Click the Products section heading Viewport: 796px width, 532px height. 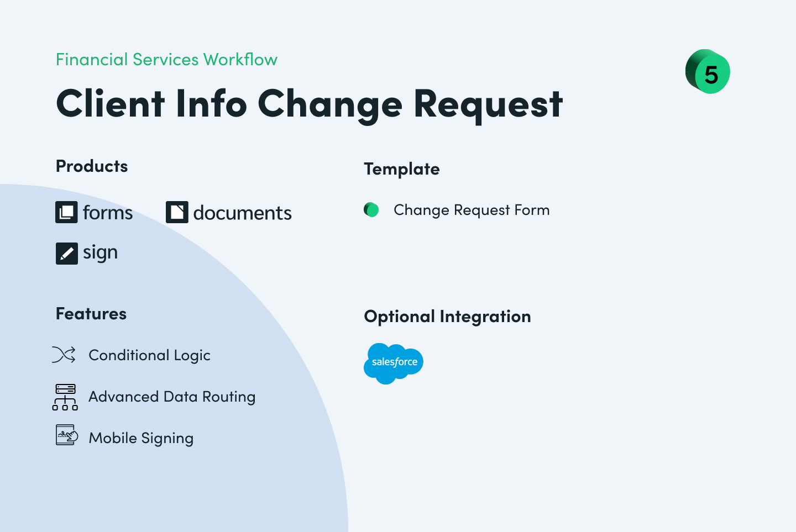(x=91, y=166)
